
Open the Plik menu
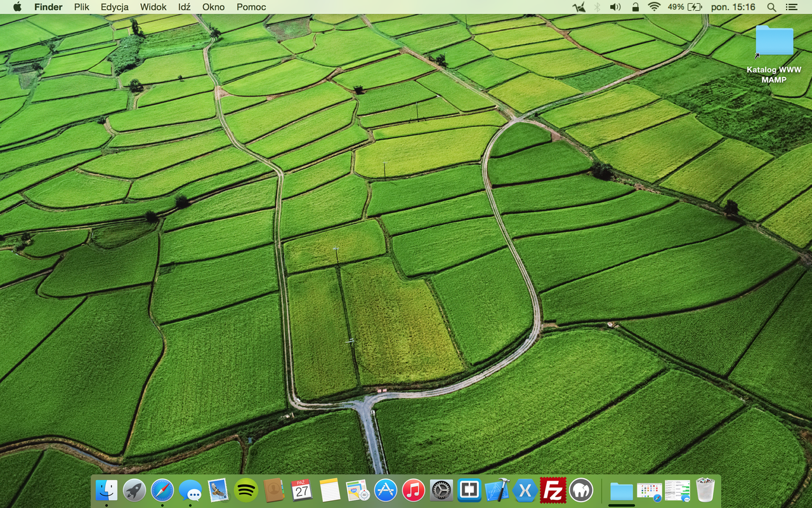[x=81, y=7]
